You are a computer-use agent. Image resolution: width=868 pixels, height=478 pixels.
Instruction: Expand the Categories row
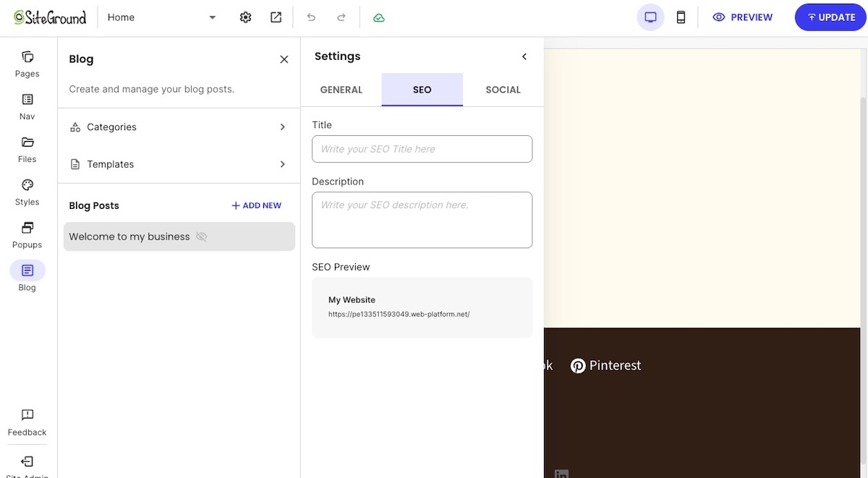click(179, 127)
